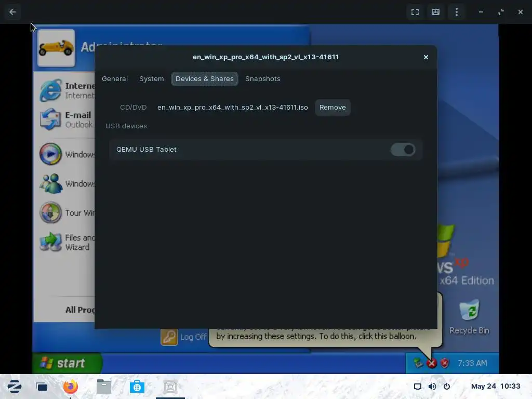This screenshot has height=399, width=532.
Task: Click the Administrator car avatar picture
Action: point(56,48)
